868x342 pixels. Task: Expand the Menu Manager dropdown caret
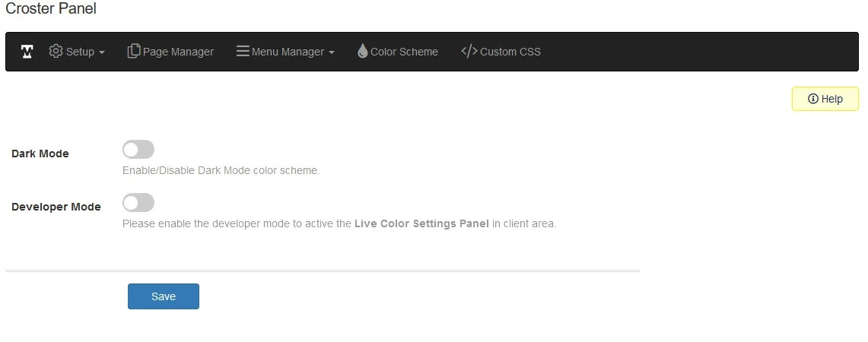pyautogui.click(x=332, y=52)
